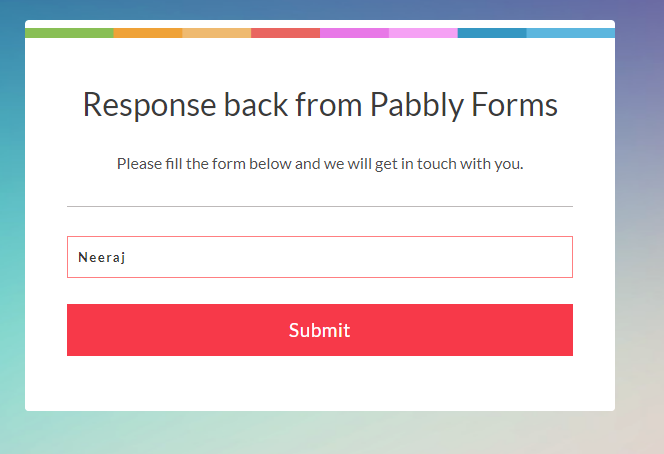Click empty right portion of name field

click(381, 257)
